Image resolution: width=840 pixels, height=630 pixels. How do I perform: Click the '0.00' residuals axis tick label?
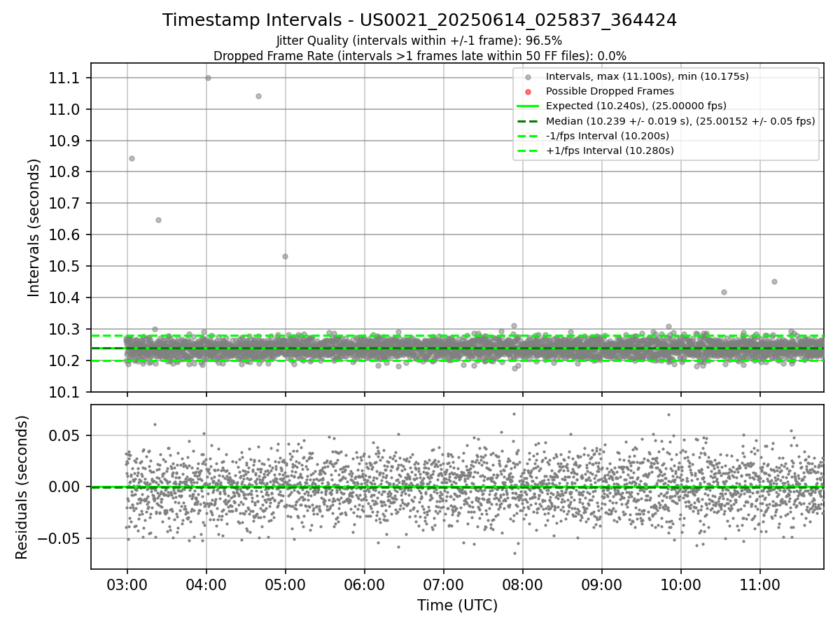click(64, 487)
